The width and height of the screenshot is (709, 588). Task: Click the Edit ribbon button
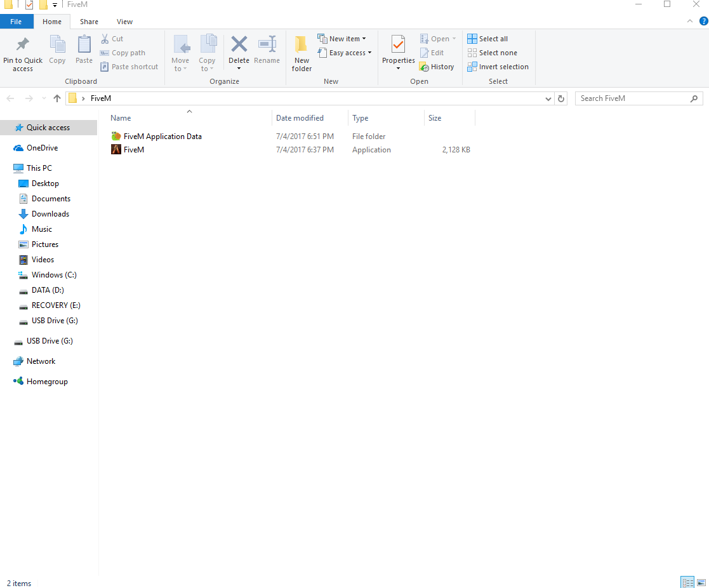click(432, 53)
